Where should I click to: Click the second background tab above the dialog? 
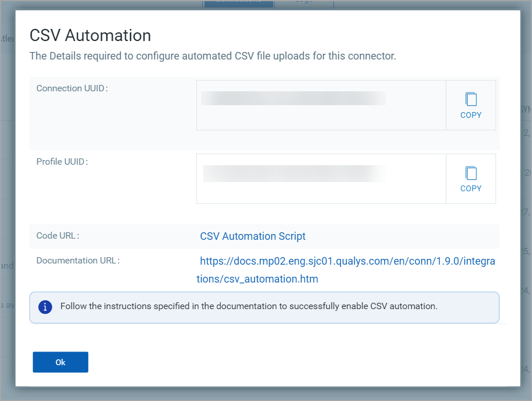point(304,3)
